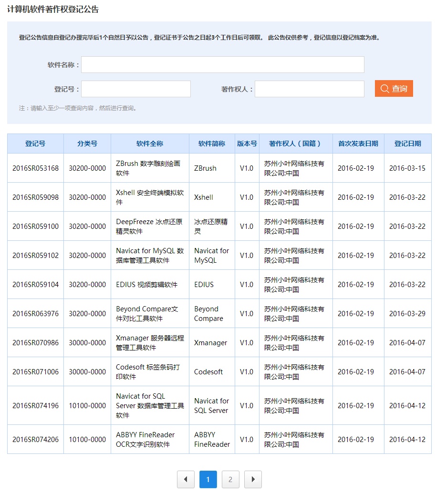The image size is (446, 504).
Task: Click the DeepFreeze 冰点还原精灵软件 cell
Action: pos(150,226)
